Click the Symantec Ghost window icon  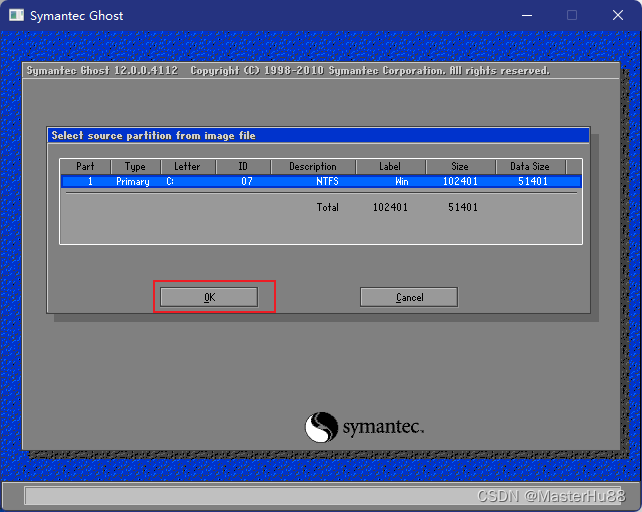pyautogui.click(x=16, y=16)
